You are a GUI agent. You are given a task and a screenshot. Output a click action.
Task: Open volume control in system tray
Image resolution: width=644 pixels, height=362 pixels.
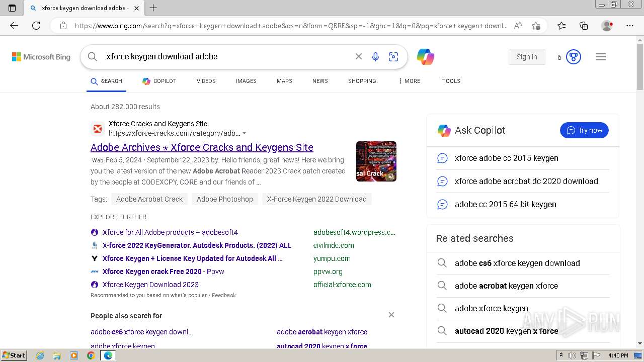573,355
